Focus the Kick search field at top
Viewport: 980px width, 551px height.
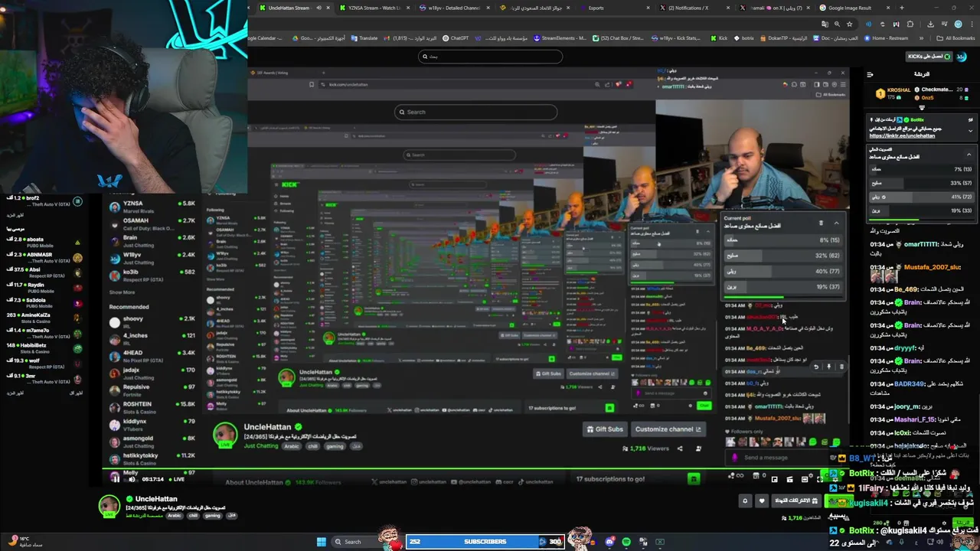(490, 56)
